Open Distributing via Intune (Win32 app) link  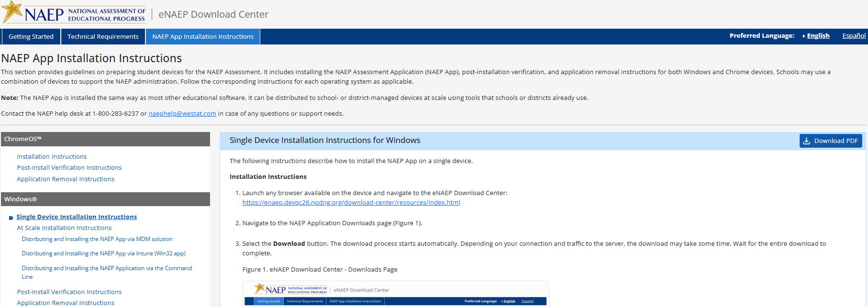click(x=104, y=253)
